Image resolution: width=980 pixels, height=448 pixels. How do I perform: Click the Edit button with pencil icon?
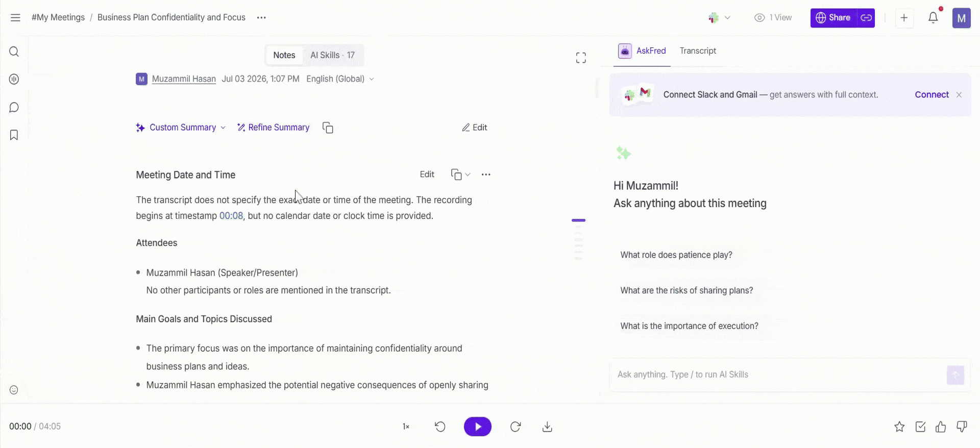[x=474, y=128]
